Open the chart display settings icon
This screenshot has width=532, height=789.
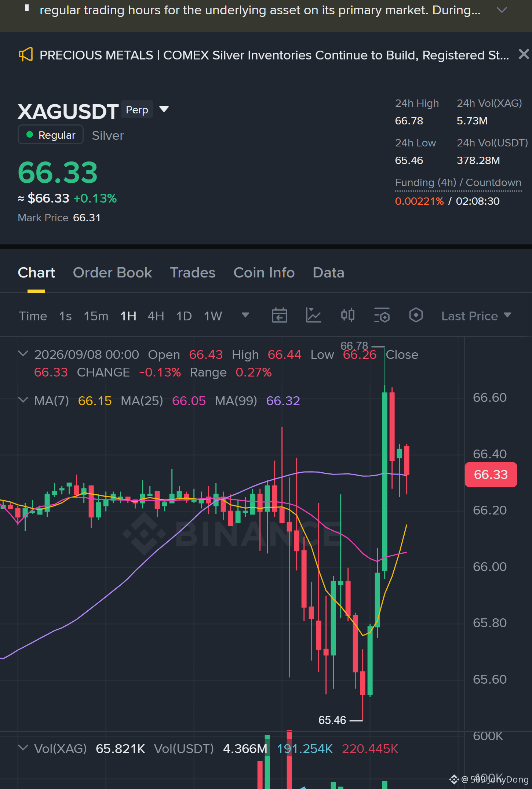tap(382, 316)
